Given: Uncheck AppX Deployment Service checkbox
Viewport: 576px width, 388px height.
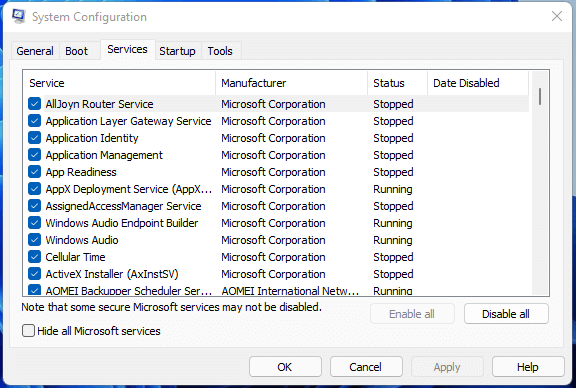Looking at the screenshot, I should (35, 189).
